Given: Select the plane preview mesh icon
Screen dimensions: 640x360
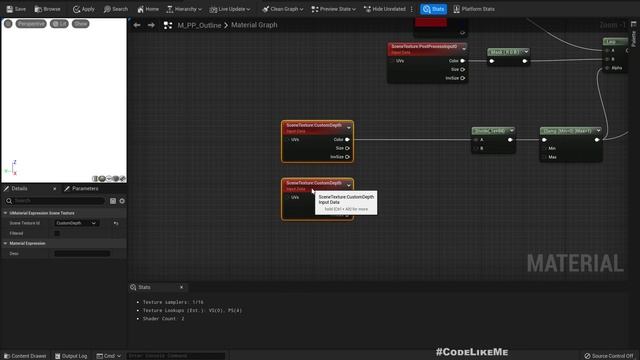Looking at the screenshot, I should click(x=109, y=178).
